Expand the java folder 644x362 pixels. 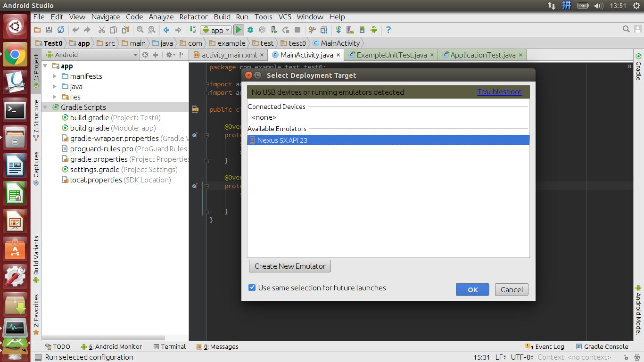(55, 86)
